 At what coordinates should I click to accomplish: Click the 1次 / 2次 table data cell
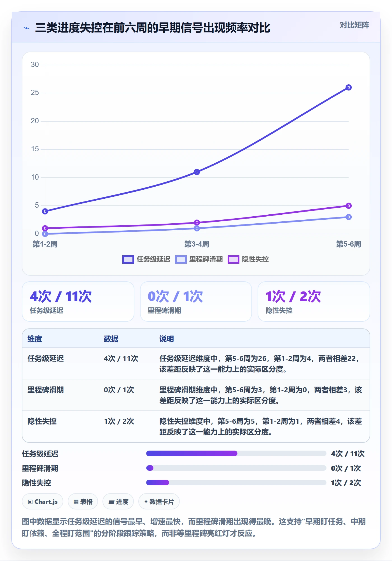[119, 421]
